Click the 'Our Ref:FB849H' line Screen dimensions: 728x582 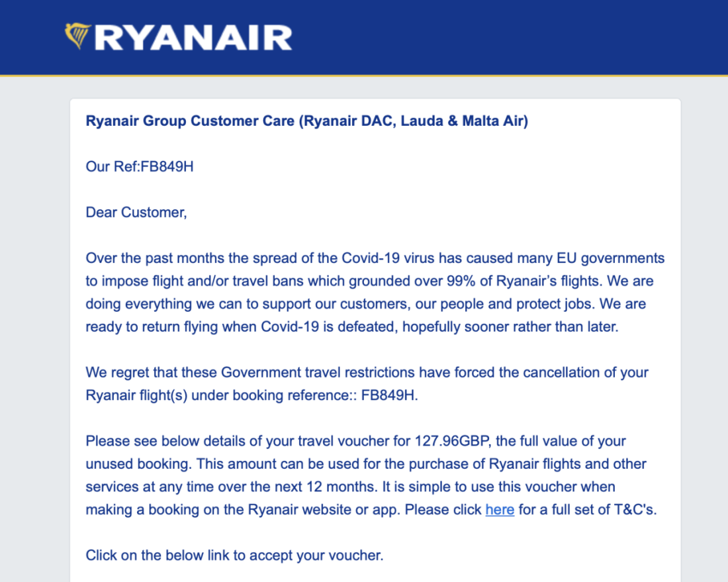tap(140, 167)
